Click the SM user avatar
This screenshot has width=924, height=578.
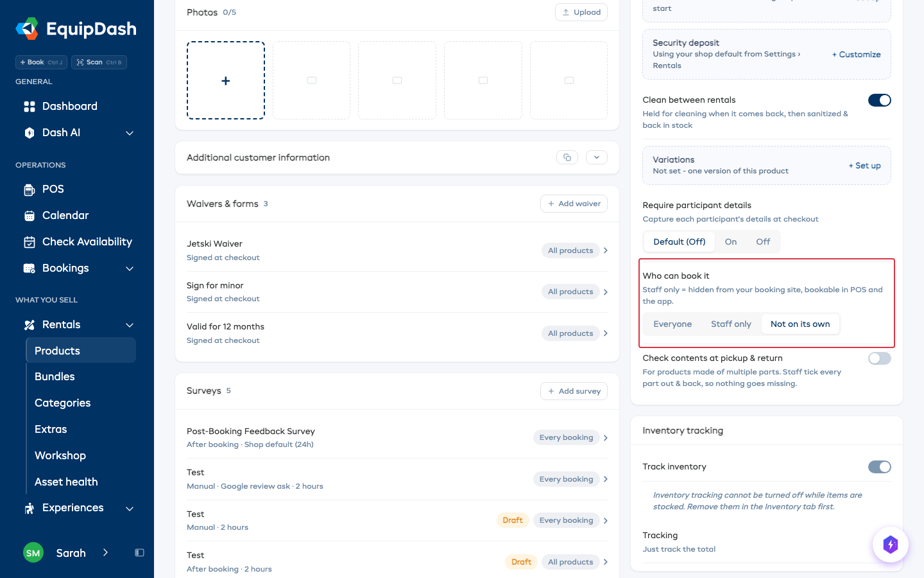tap(33, 553)
